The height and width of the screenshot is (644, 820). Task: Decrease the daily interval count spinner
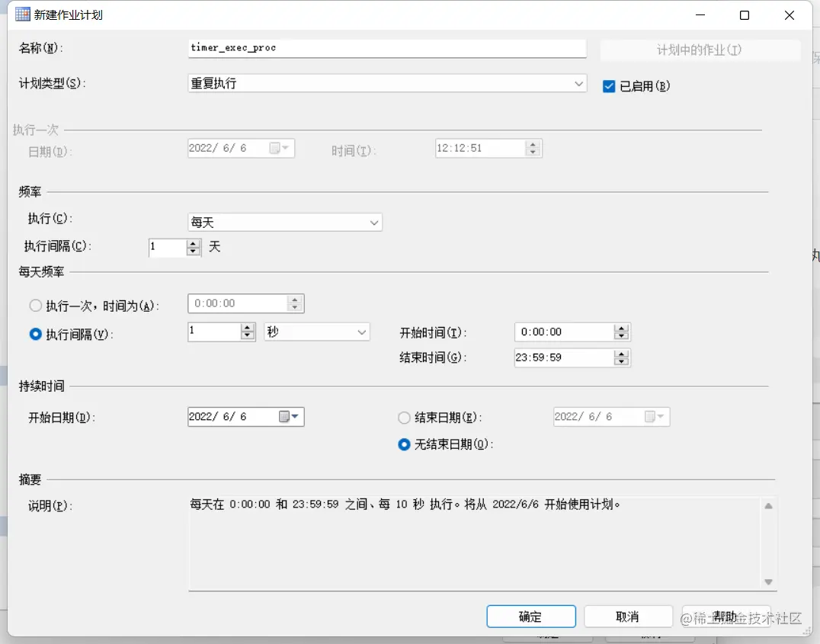(248, 336)
